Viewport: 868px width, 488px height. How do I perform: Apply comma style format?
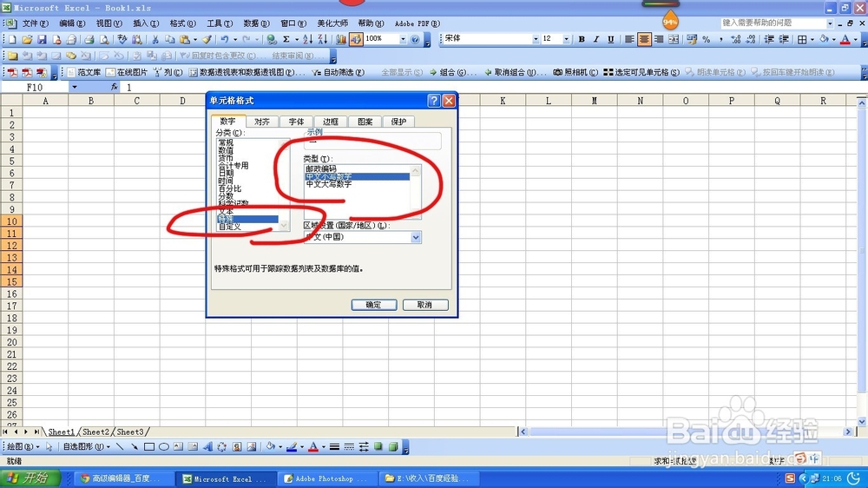pyautogui.click(x=720, y=39)
